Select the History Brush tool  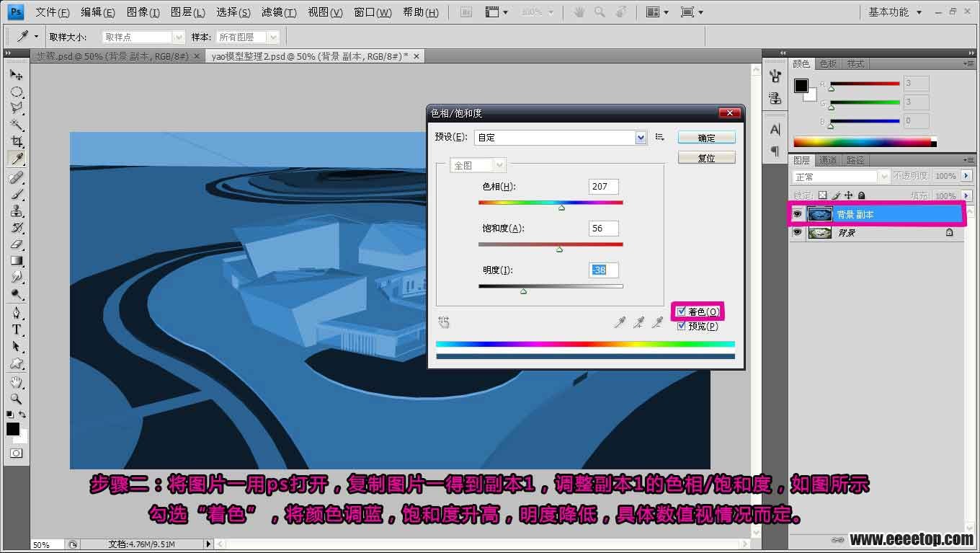pyautogui.click(x=16, y=228)
